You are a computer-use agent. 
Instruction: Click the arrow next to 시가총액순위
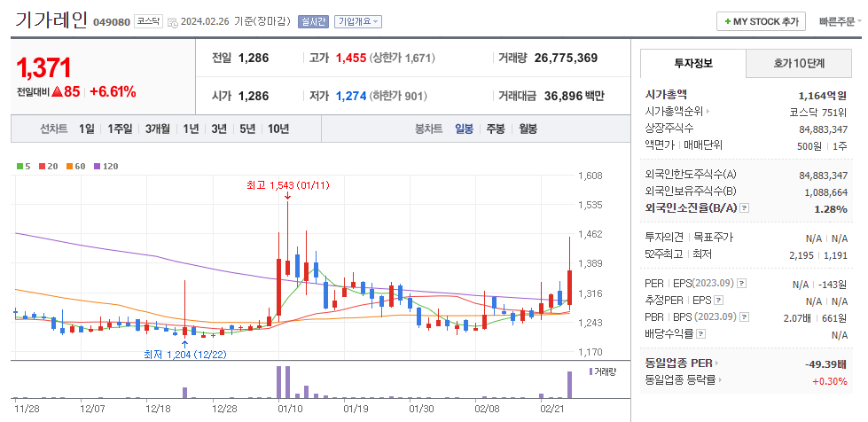click(708, 112)
